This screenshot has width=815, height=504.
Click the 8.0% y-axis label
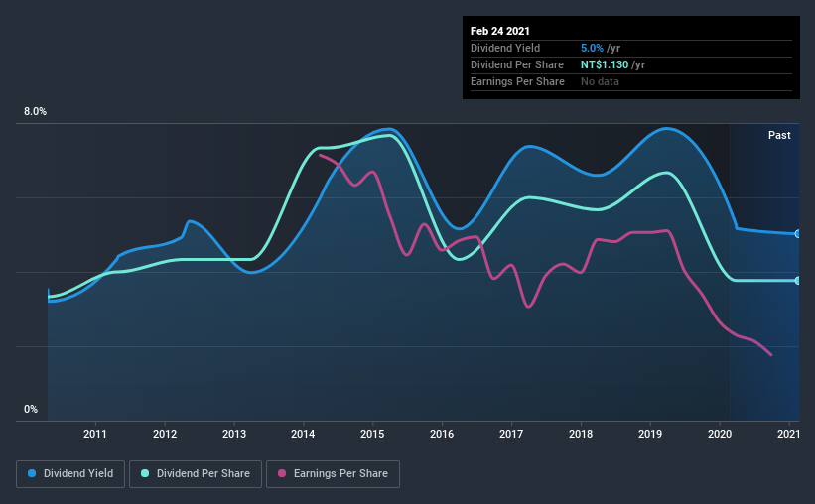click(x=35, y=112)
